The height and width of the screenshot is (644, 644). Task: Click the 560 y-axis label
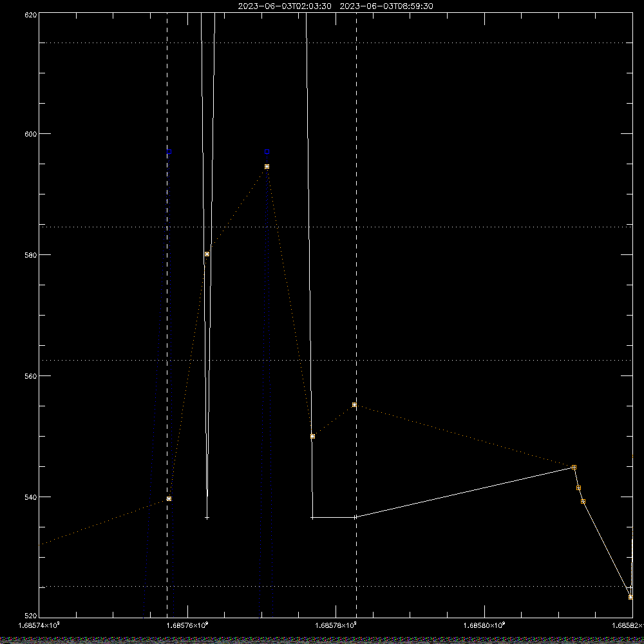31,376
